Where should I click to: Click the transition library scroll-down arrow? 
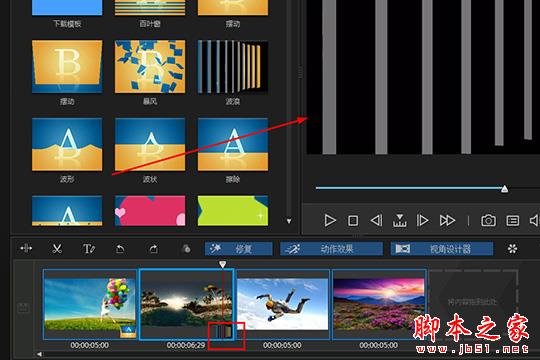pos(289,221)
